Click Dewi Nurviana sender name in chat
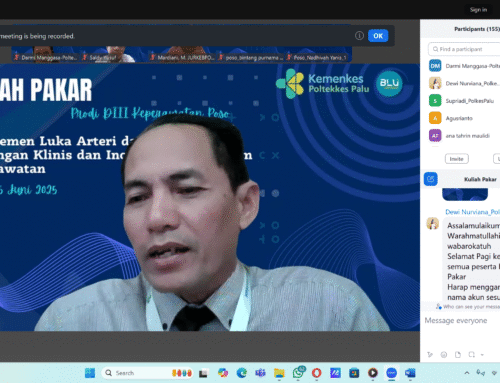The width and height of the screenshot is (500, 383). 472,212
